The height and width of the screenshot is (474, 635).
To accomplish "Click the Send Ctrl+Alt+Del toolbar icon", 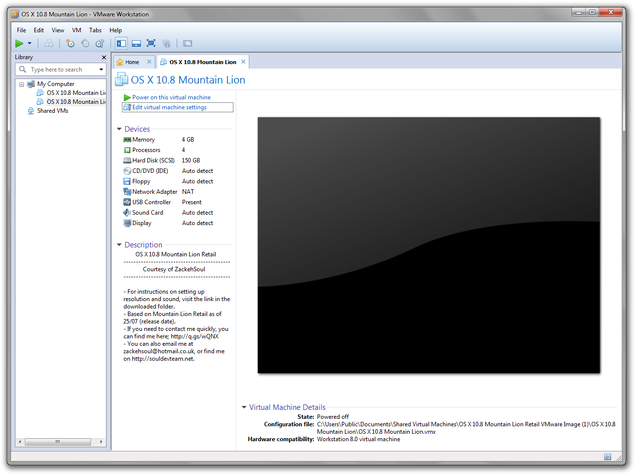I will point(49,43).
